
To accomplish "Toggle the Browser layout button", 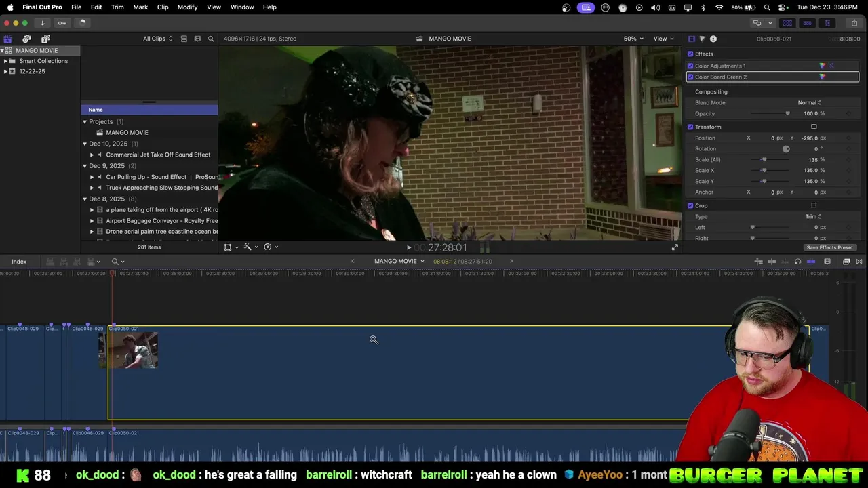I will (x=787, y=23).
